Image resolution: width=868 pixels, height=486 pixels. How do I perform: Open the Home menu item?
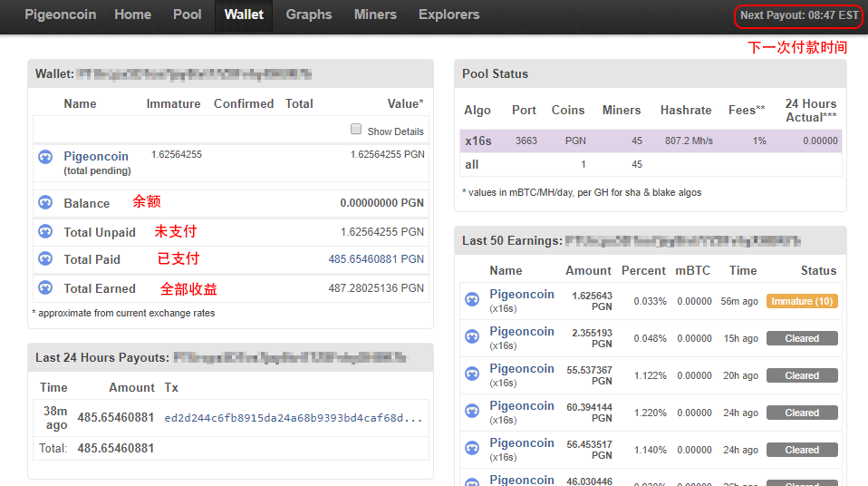(x=132, y=15)
